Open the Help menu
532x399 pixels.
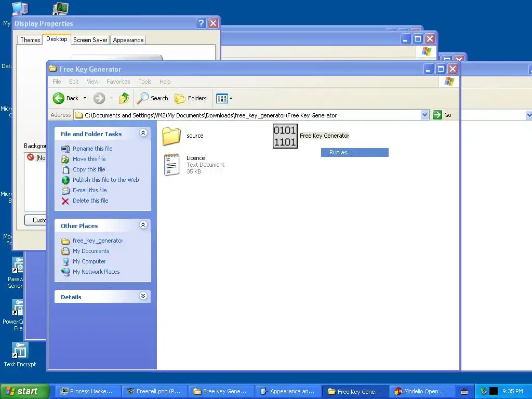[x=165, y=82]
